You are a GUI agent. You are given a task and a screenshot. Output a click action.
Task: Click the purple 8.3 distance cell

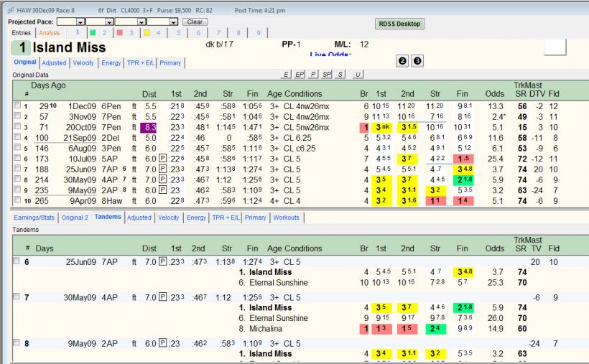tap(149, 127)
